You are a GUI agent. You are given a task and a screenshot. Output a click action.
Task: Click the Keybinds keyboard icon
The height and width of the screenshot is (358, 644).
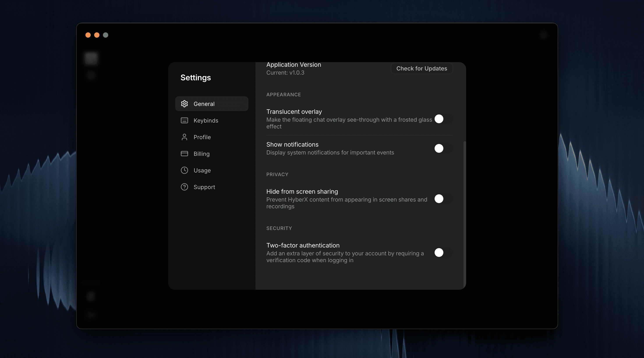pos(184,120)
